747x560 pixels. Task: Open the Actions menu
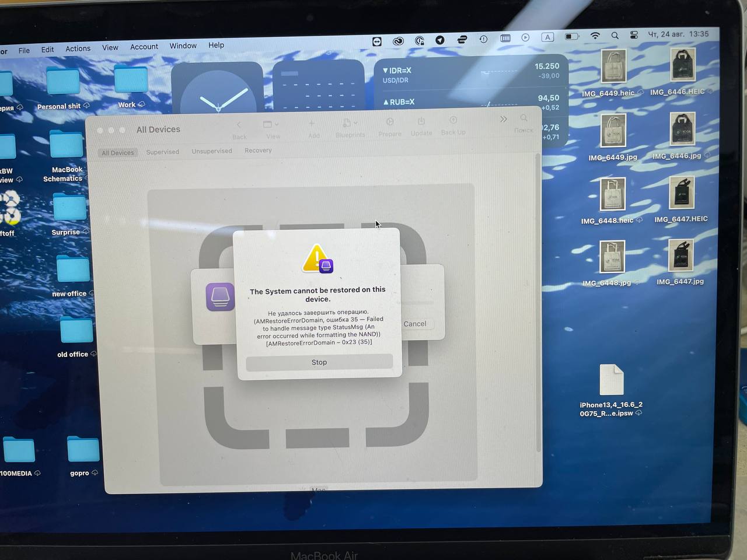click(x=78, y=48)
